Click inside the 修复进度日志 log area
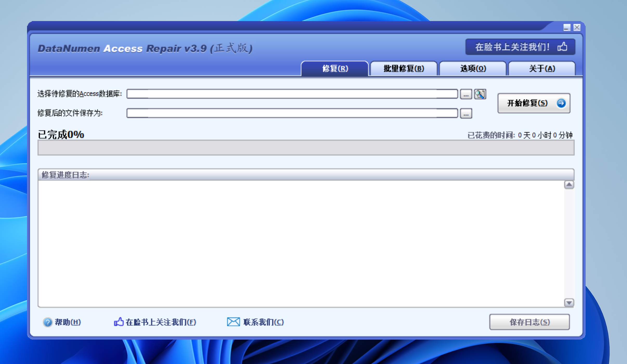This screenshot has width=627, height=364. coord(301,244)
